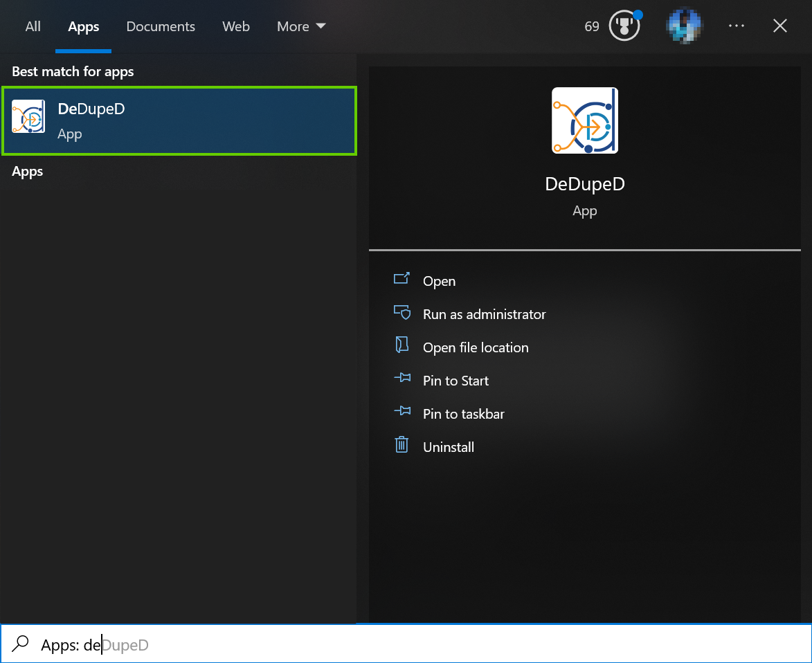The image size is (812, 663).
Task: Open the Rewards trophy badge icon
Action: pyautogui.click(x=625, y=26)
